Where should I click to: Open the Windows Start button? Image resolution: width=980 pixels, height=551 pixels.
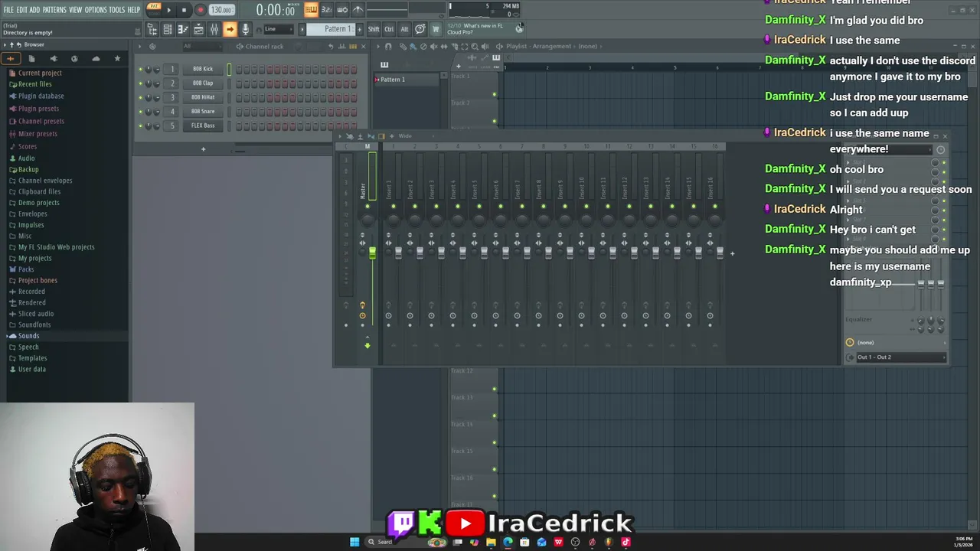354,543
